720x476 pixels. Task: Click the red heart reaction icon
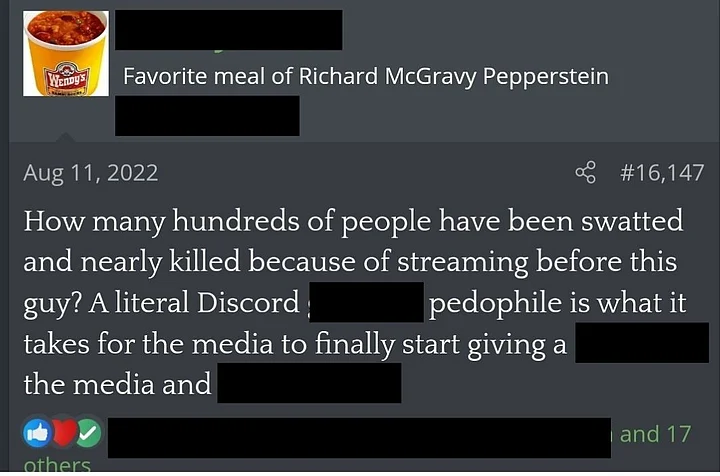tap(63, 433)
